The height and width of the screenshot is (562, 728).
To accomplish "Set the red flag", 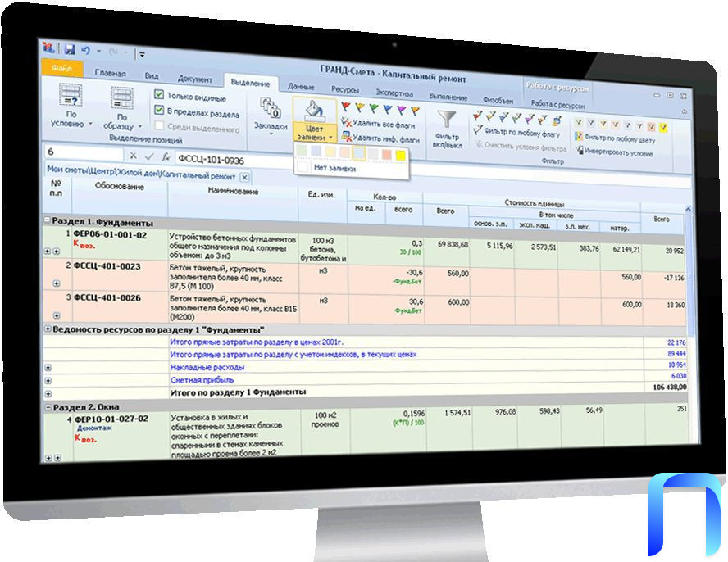I will pos(345,107).
